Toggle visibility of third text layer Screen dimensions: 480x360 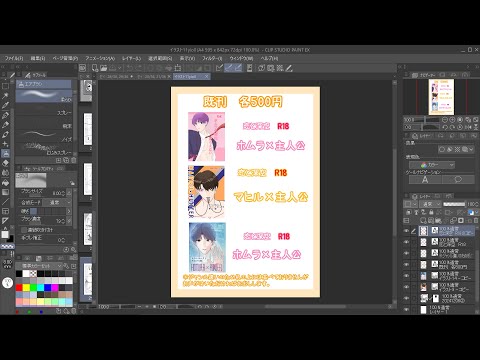point(406,253)
